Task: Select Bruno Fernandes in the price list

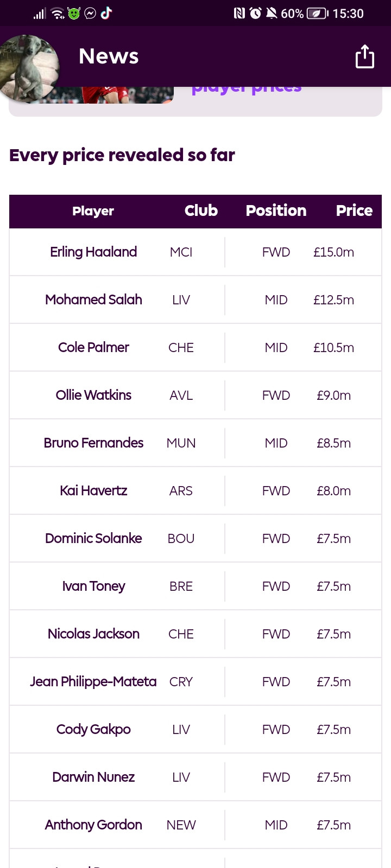Action: (x=93, y=443)
